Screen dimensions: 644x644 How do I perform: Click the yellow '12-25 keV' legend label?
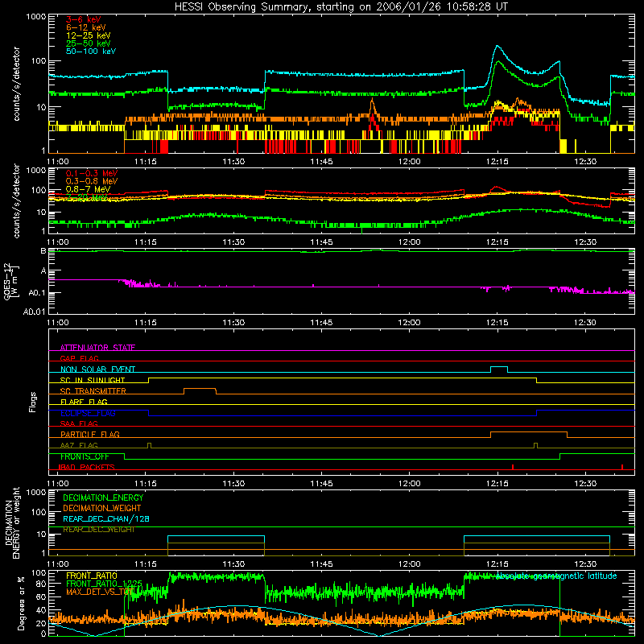coord(89,35)
